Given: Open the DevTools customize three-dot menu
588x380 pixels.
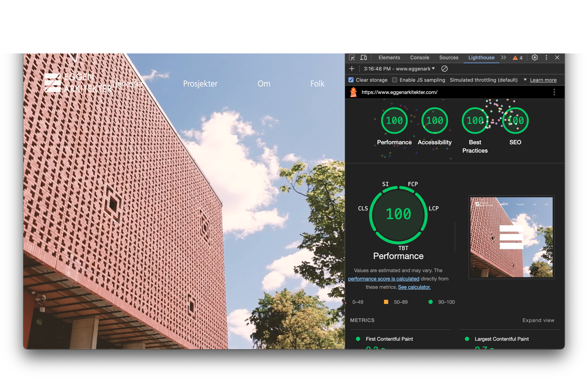Looking at the screenshot, I should click(546, 58).
